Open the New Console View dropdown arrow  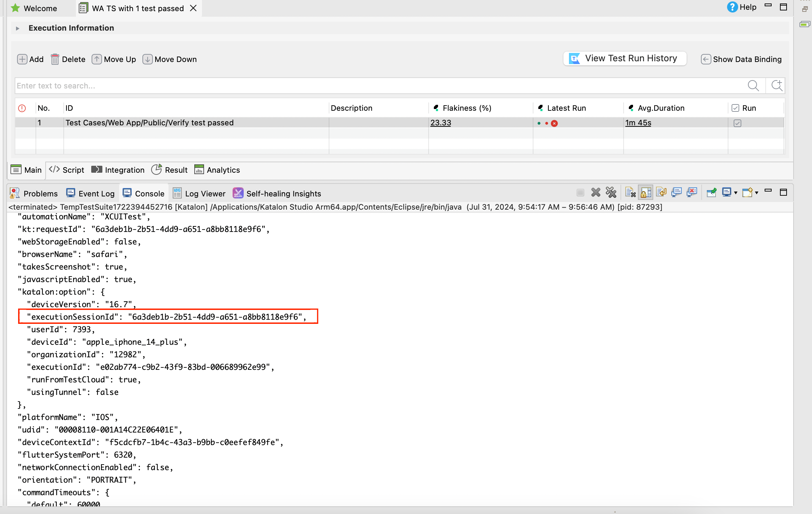[x=757, y=193]
